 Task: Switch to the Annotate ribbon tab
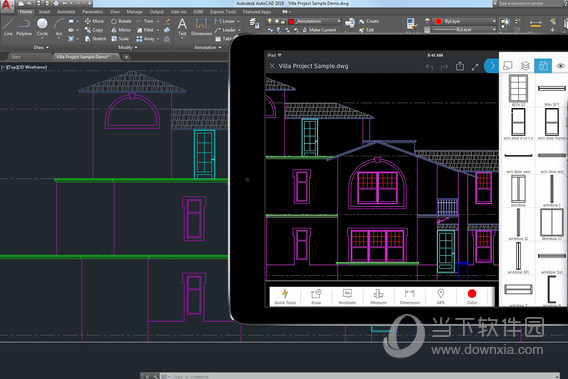click(x=66, y=12)
